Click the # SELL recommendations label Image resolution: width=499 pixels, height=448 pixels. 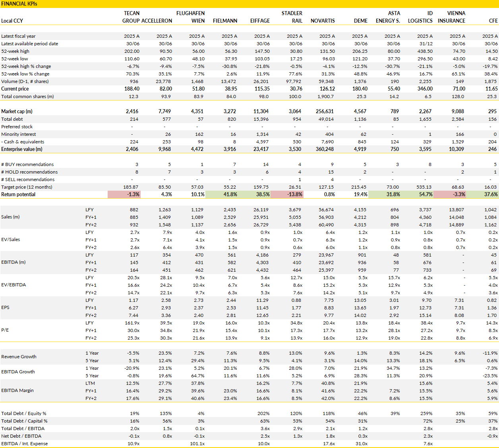click(28, 180)
